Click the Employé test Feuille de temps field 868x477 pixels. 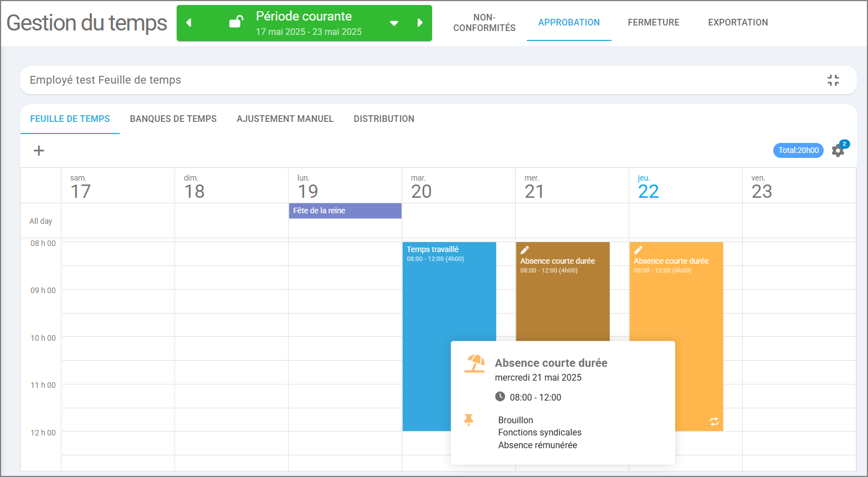click(x=439, y=80)
